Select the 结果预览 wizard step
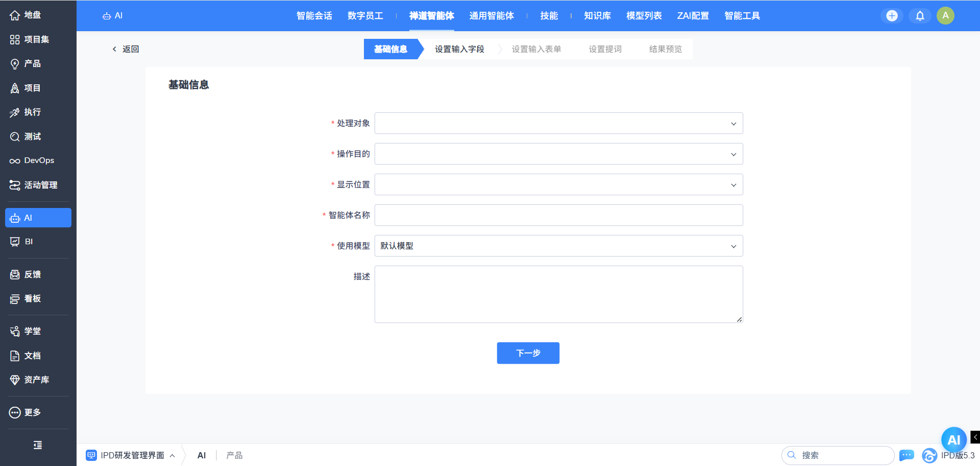Image resolution: width=980 pixels, height=466 pixels. click(x=665, y=49)
